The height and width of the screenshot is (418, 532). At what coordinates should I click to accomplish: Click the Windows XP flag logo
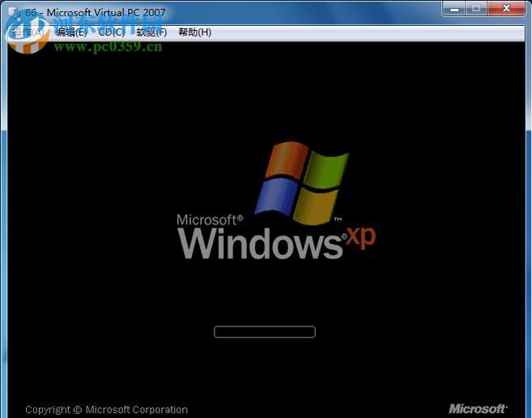coord(302,183)
